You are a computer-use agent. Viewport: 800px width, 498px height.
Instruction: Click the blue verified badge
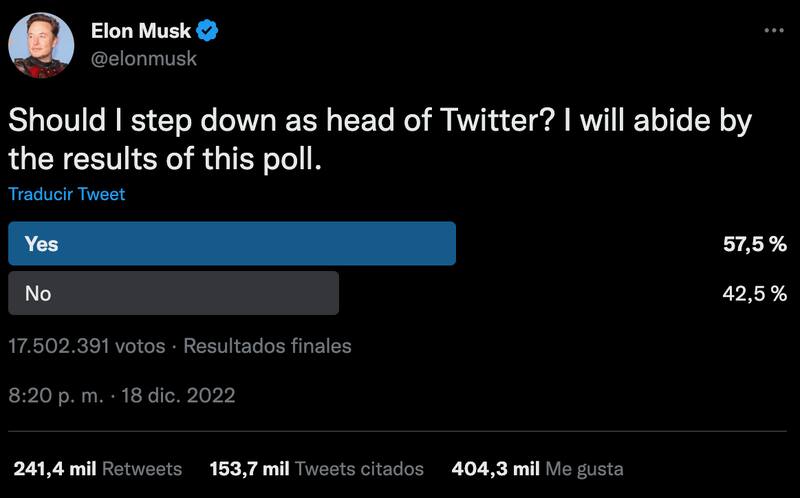click(x=208, y=32)
